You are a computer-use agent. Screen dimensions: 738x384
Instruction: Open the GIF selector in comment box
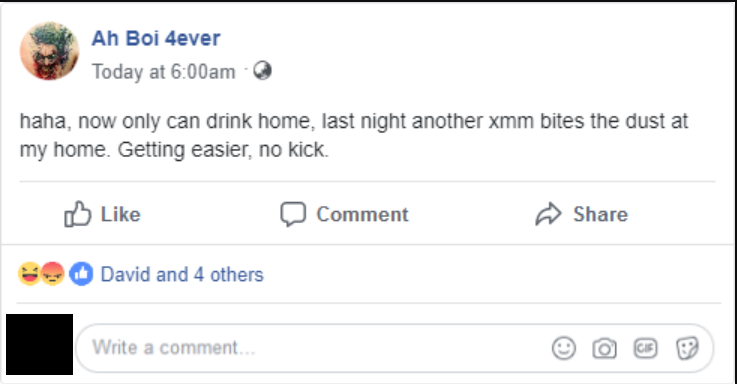pos(645,348)
